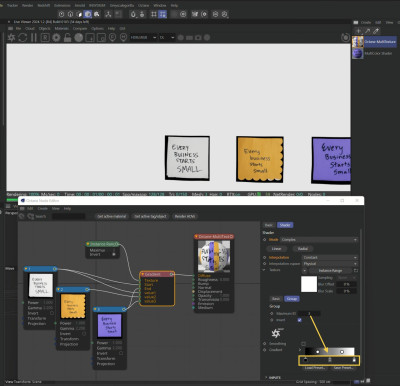
Task: Restart the render with the refresh icon
Action: 22,37
